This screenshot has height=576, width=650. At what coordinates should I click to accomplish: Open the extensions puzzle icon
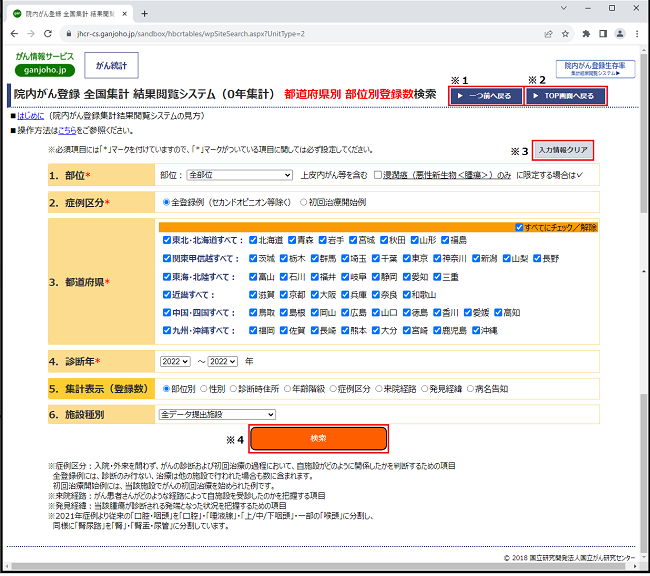[586, 34]
